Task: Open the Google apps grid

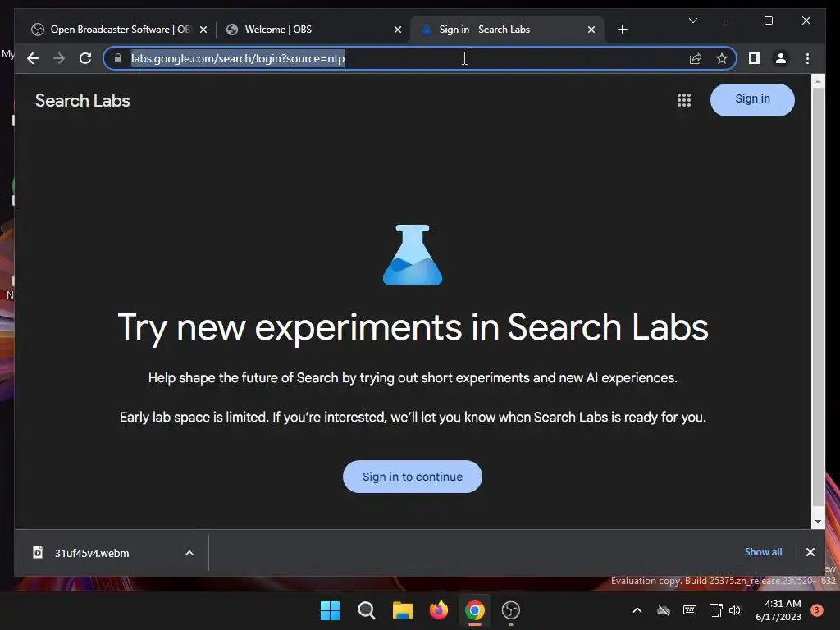Action: (x=684, y=100)
